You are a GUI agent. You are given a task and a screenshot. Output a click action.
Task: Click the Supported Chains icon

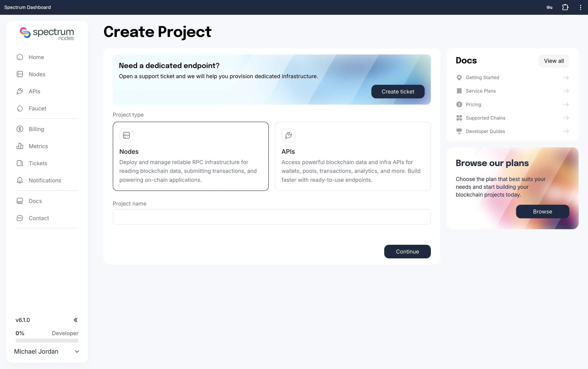[x=459, y=118]
